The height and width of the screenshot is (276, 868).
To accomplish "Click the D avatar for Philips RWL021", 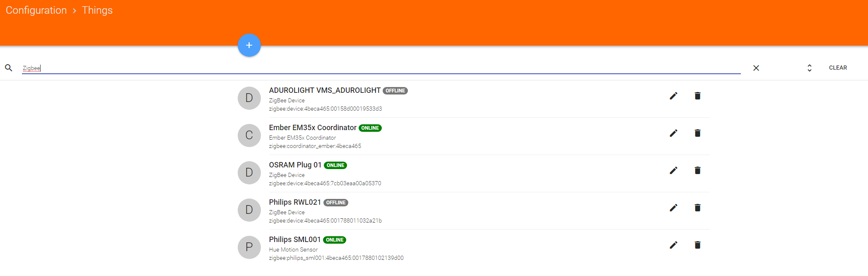I will tap(249, 210).
